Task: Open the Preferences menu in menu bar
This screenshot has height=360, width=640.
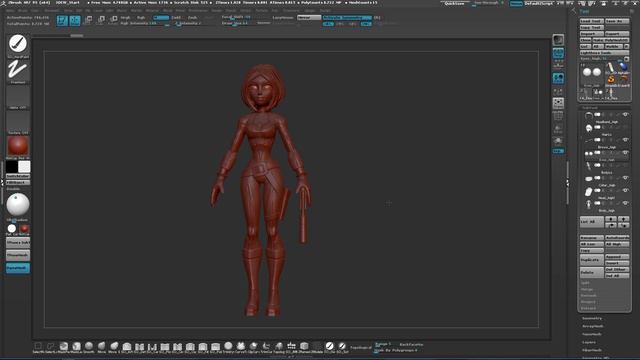Action: (198, 11)
